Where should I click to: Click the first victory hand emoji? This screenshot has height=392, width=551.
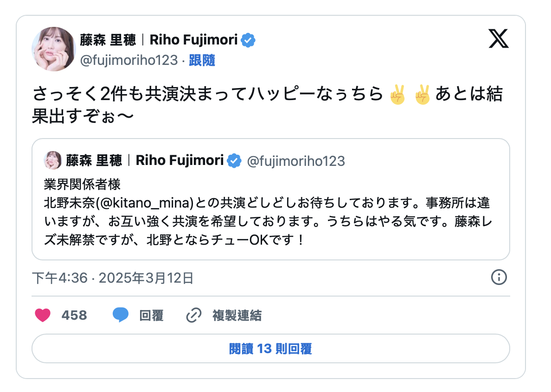(398, 95)
